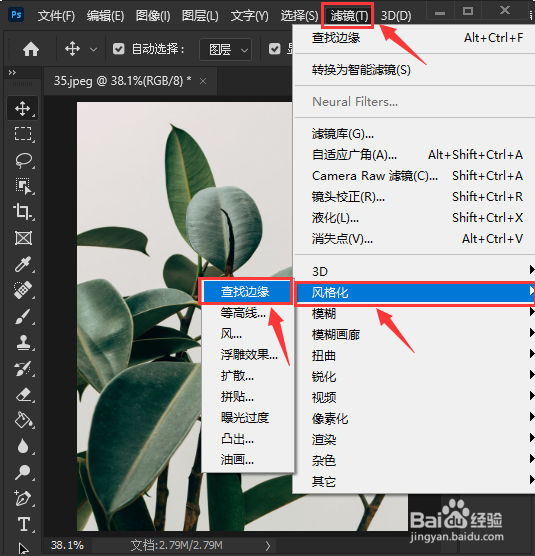Select the Clone Stamp tool
This screenshot has width=535, height=556.
pyautogui.click(x=23, y=343)
